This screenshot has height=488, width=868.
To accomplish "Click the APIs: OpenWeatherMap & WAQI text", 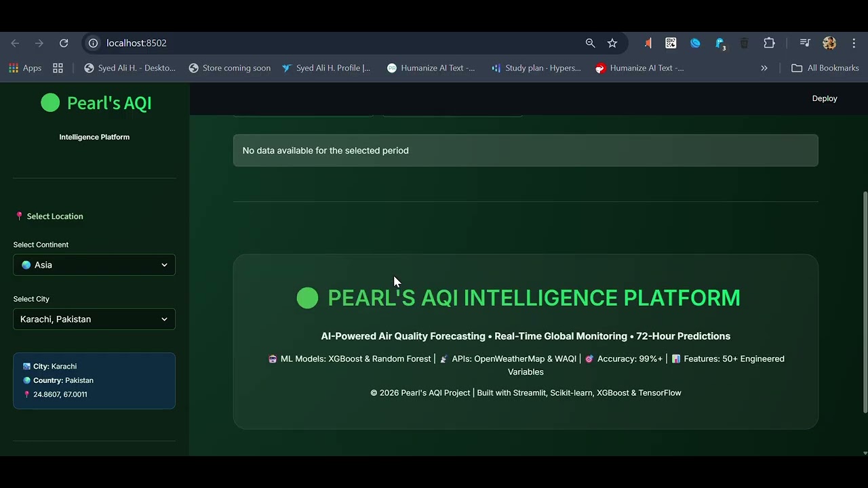I will coord(514,359).
